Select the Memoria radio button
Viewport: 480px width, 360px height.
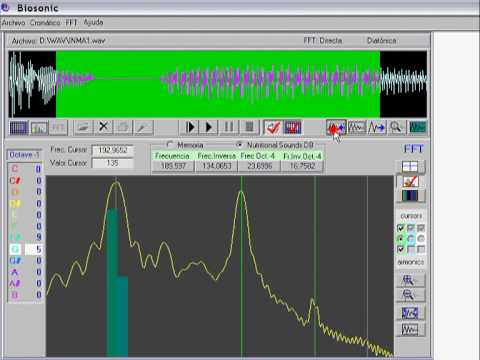click(170, 145)
